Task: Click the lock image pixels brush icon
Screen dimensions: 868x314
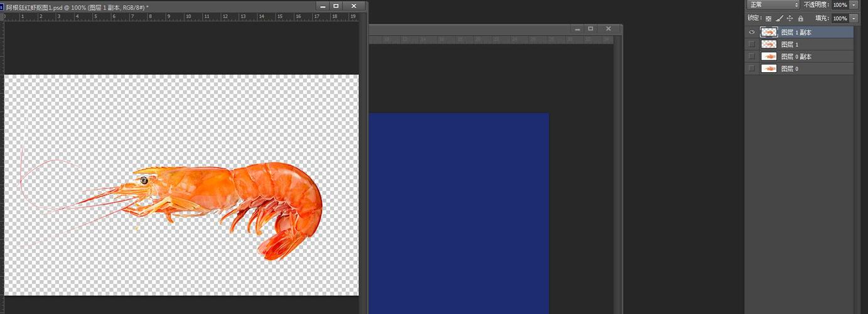Action: point(779,19)
